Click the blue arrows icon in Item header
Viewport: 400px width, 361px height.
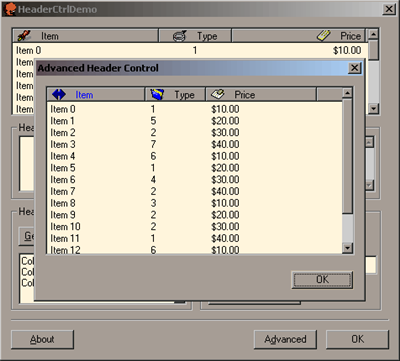[59, 95]
